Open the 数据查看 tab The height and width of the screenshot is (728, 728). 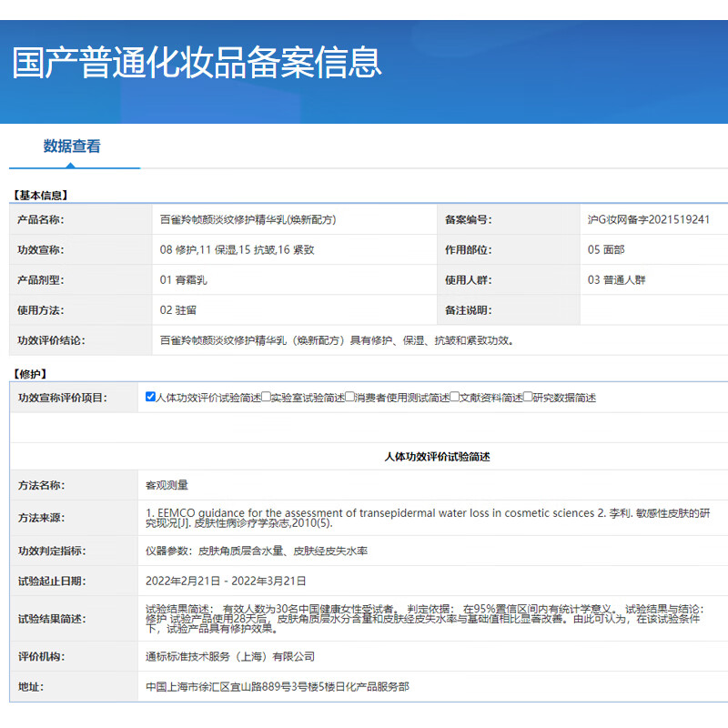(x=72, y=147)
